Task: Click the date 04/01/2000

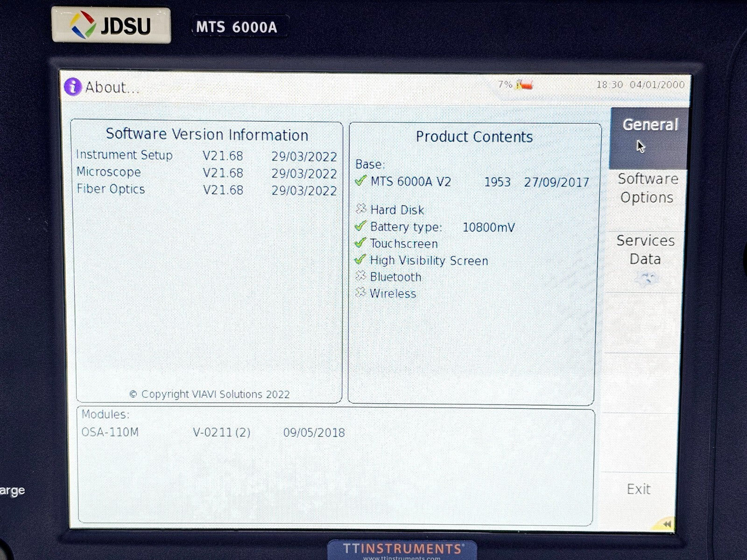Action: [x=657, y=84]
